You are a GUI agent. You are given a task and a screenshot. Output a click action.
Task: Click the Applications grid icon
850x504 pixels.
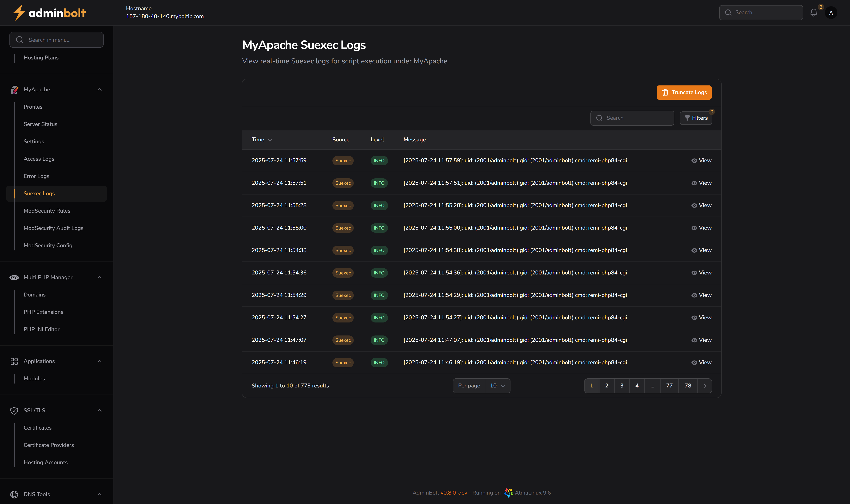click(x=14, y=361)
